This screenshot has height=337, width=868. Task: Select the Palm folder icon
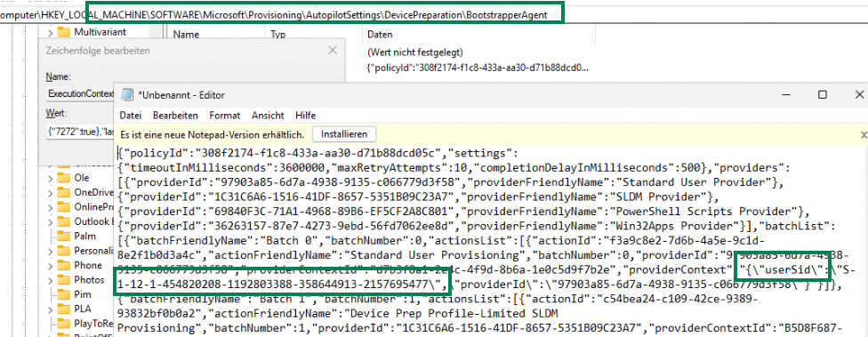pyautogui.click(x=64, y=236)
